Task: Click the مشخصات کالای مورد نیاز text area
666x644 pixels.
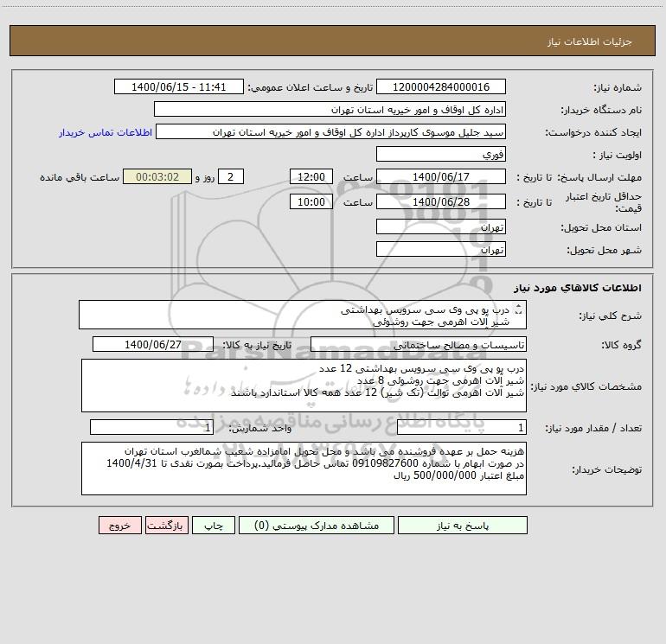Action: (x=304, y=386)
